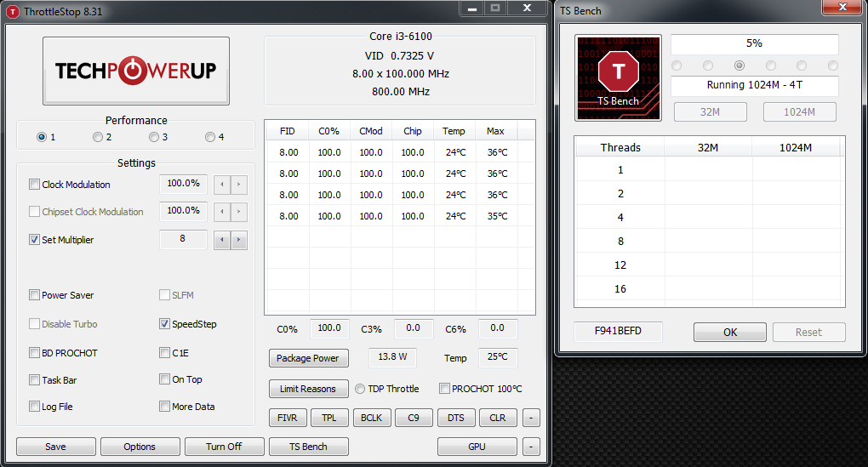
Task: Select the first TS Bench size radio
Action: [677, 65]
